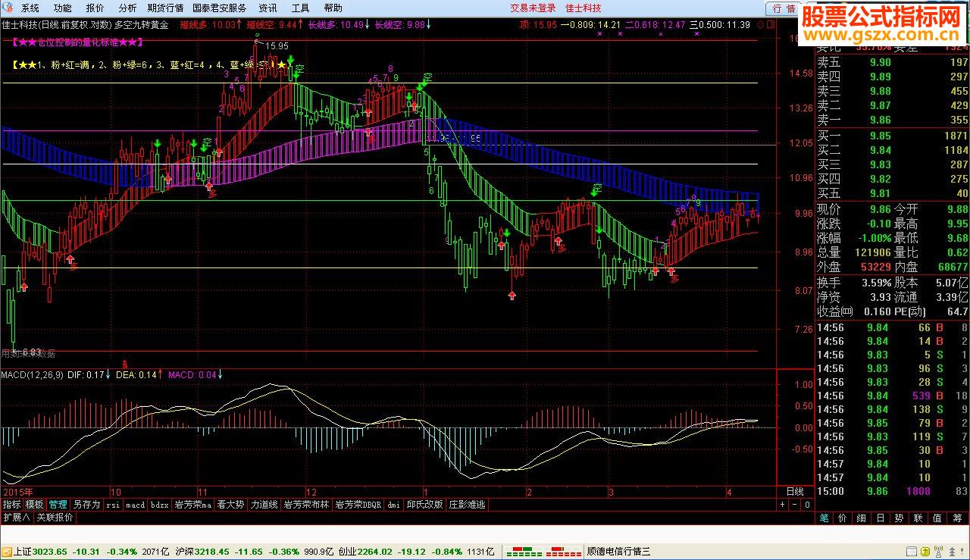Screen dimensions: 970x560
Task: Click the 日线 period selector
Action: point(794,492)
